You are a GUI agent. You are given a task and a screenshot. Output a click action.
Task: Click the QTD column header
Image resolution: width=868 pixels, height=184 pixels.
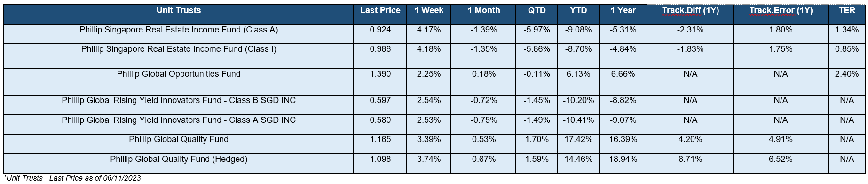537,15
